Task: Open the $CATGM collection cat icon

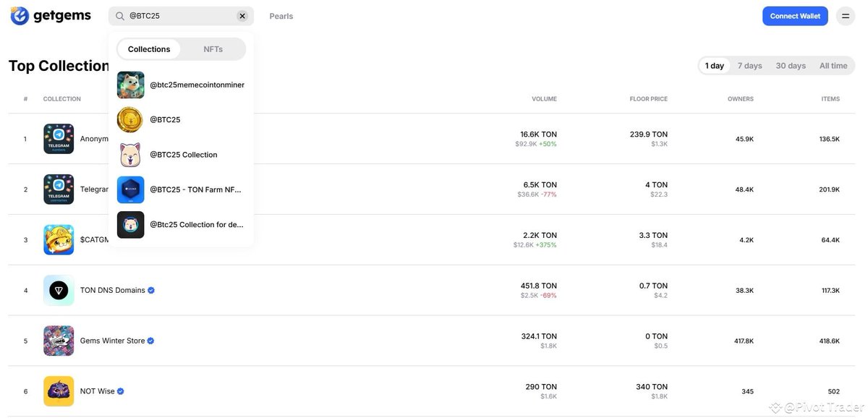Action: point(59,240)
